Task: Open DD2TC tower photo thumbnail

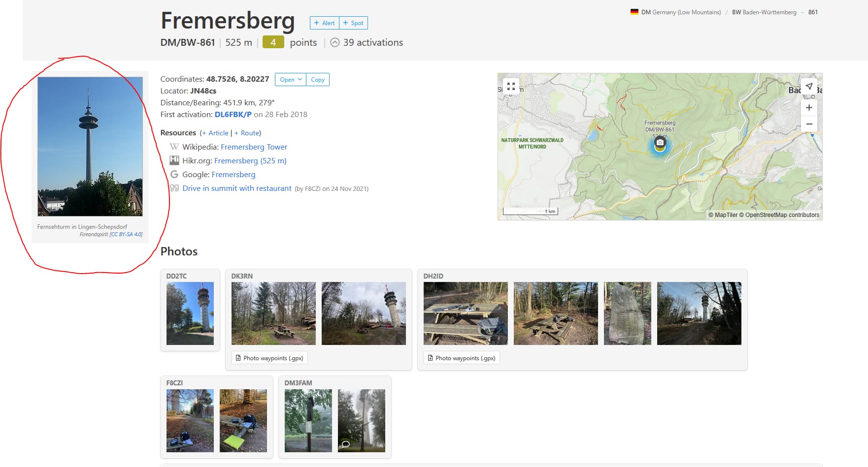Action: [190, 313]
